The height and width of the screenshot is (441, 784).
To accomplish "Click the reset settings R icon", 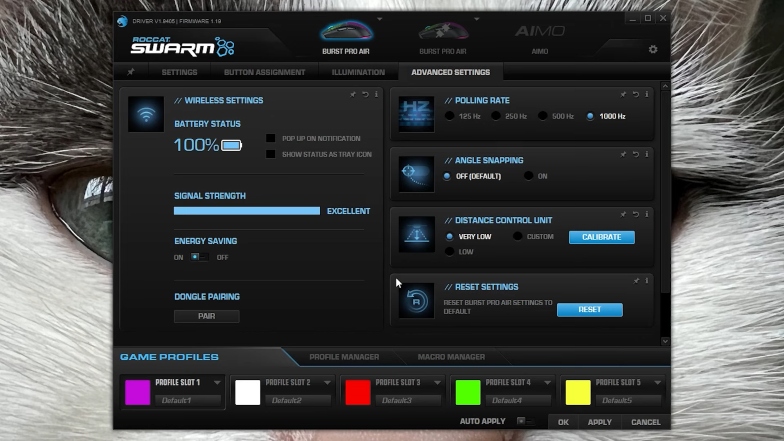I will pos(416,301).
